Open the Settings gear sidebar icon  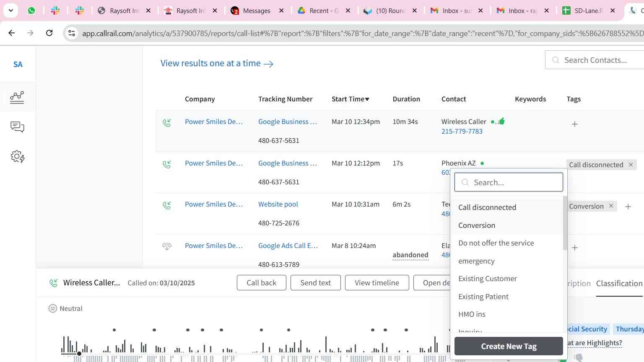point(17,157)
